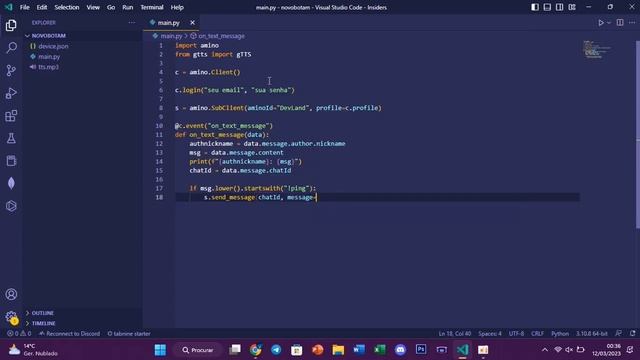Open Photoshop from the taskbar
The image size is (640, 360).
tap(421, 350)
